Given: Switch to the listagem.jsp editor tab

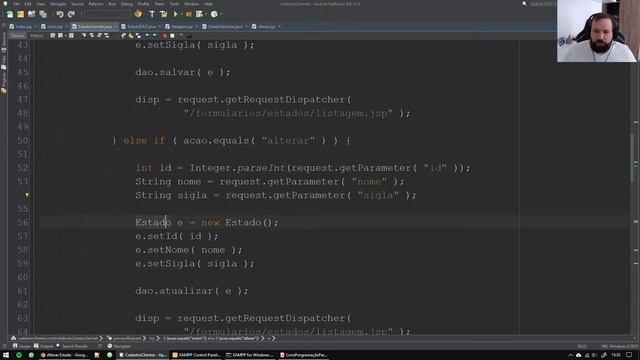Looking at the screenshot, I should point(181,27).
